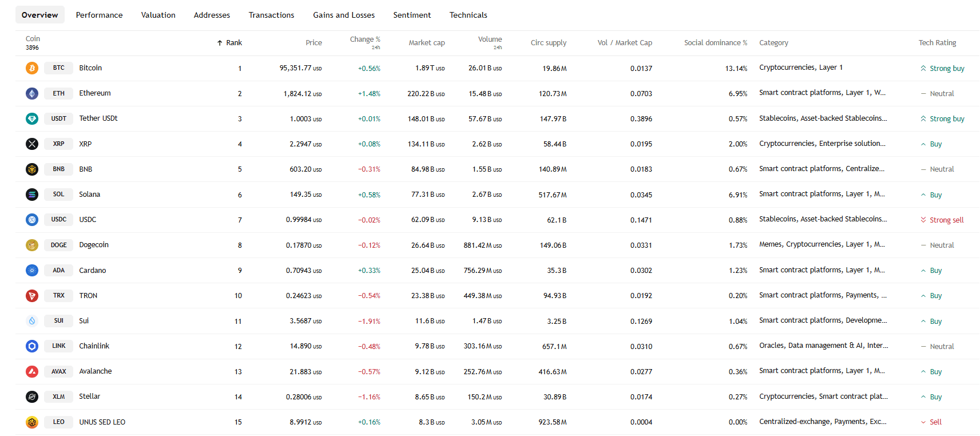Viewport: 980px width, 436px height.
Task: Click USDC's Strong sell tech rating
Action: pyautogui.click(x=946, y=220)
